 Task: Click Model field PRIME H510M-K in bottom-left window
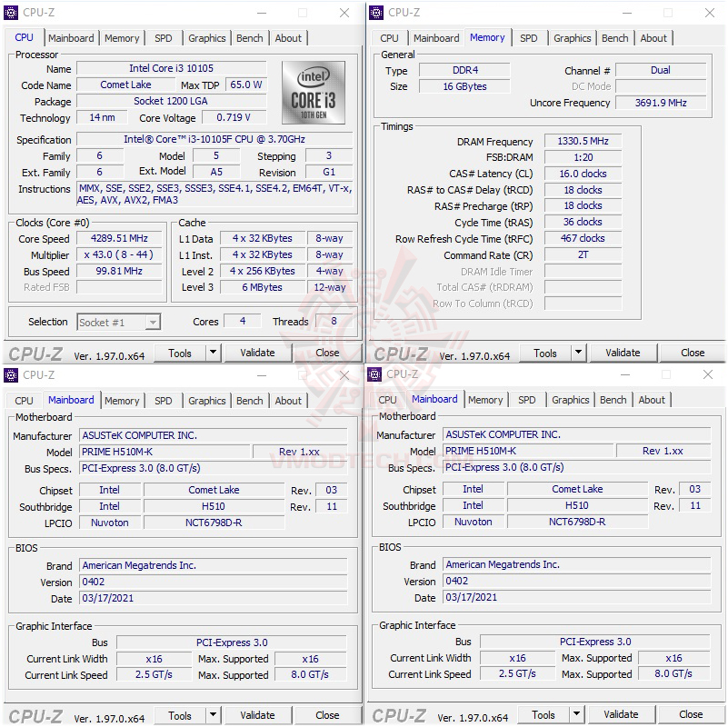click(165, 452)
